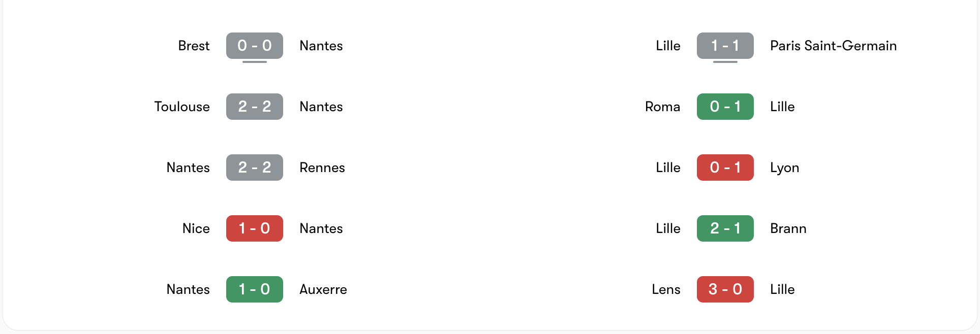This screenshot has height=334, width=980.
Task: Click the red 3 - 0 Lens vs Lille score
Action: point(725,289)
